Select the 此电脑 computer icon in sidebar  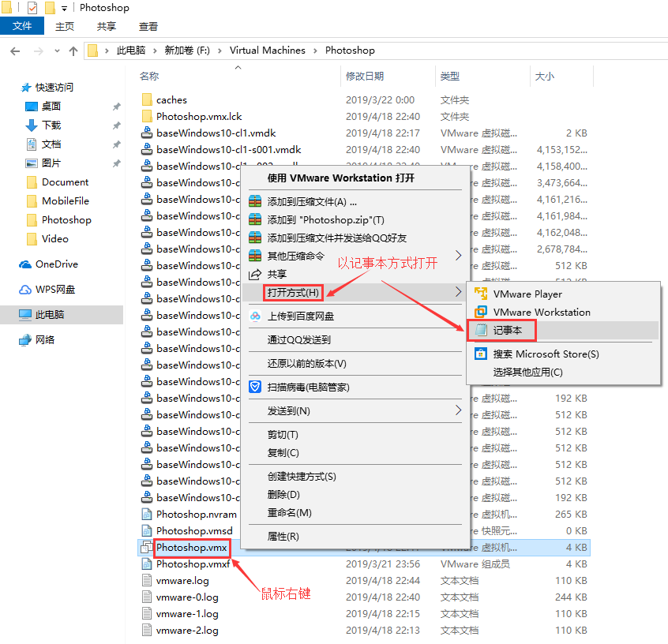coord(25,315)
